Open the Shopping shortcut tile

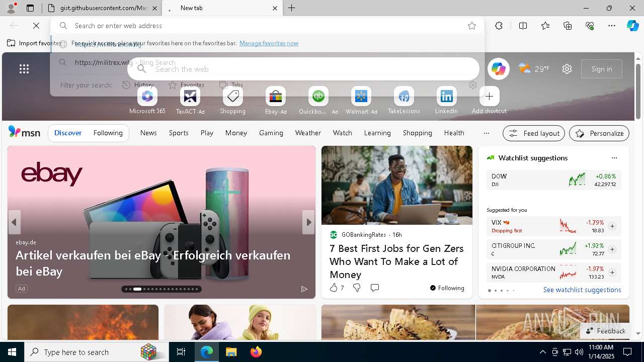(232, 101)
